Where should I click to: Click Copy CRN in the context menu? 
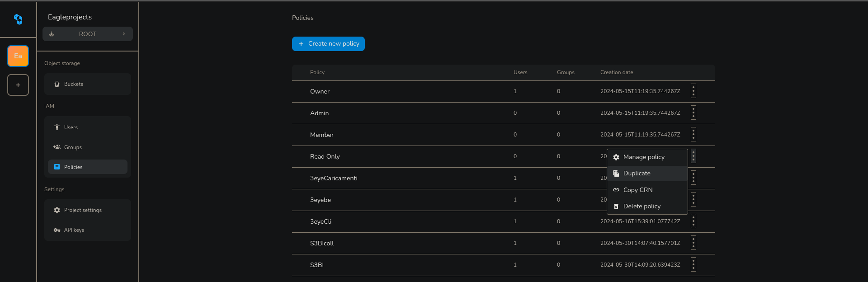coord(638,190)
